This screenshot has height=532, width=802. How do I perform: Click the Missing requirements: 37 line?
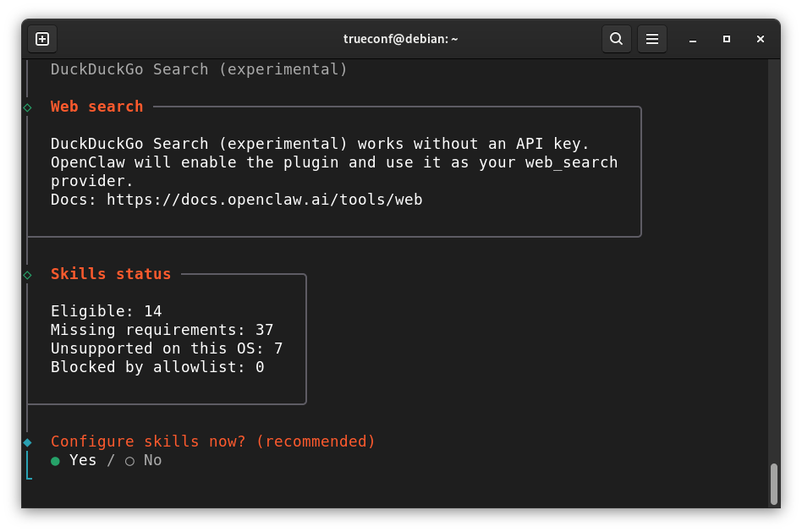point(162,330)
